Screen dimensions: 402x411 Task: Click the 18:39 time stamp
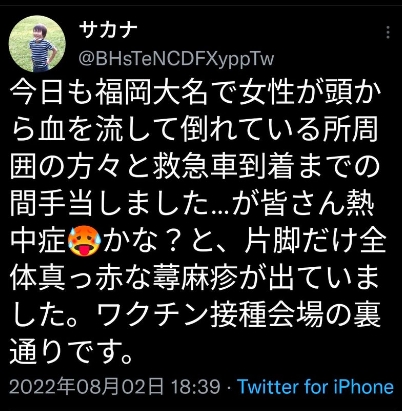(x=196, y=387)
